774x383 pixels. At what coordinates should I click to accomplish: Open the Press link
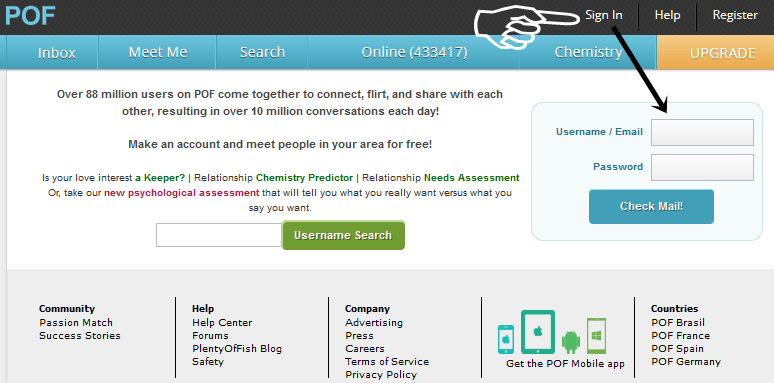tap(359, 336)
